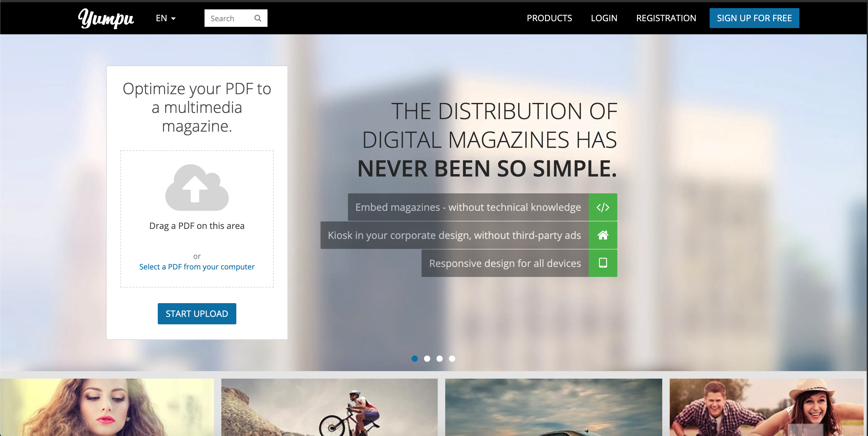
Task: Click the green tablet device icon
Action: (603, 263)
